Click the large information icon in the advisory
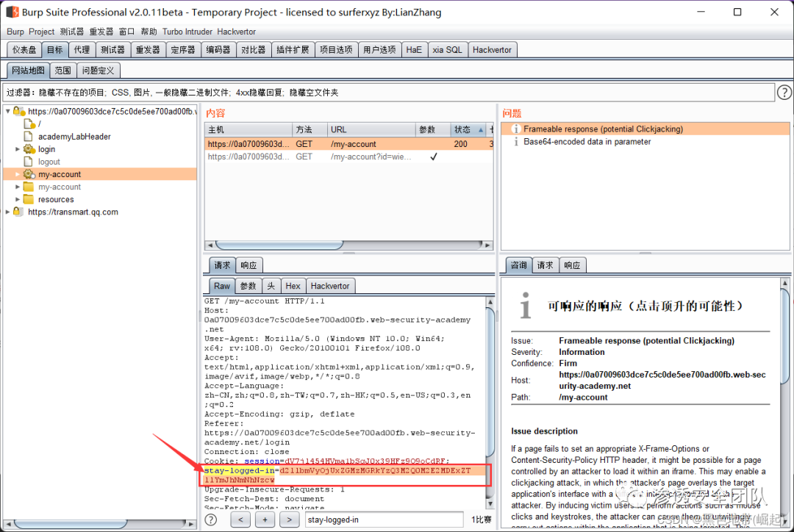The height and width of the screenshot is (532, 794). tap(526, 305)
